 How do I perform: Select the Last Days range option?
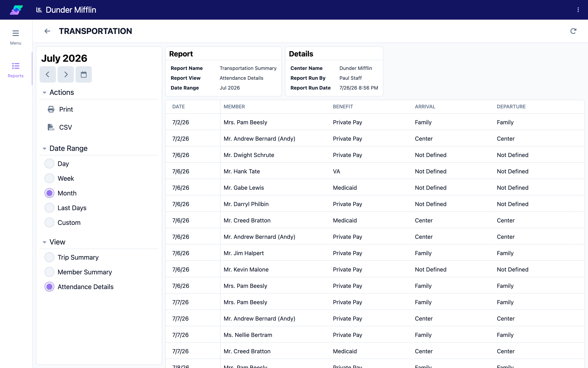point(49,208)
